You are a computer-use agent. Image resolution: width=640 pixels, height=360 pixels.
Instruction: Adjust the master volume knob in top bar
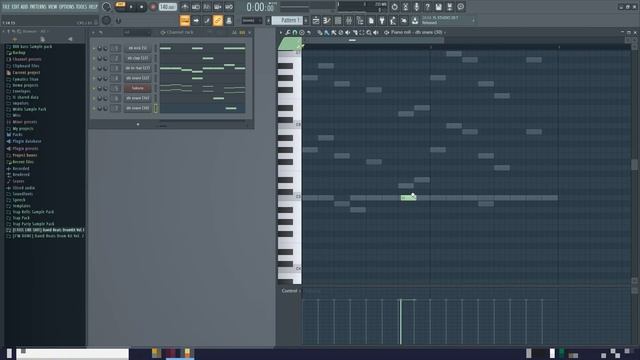pyautogui.click(x=106, y=7)
